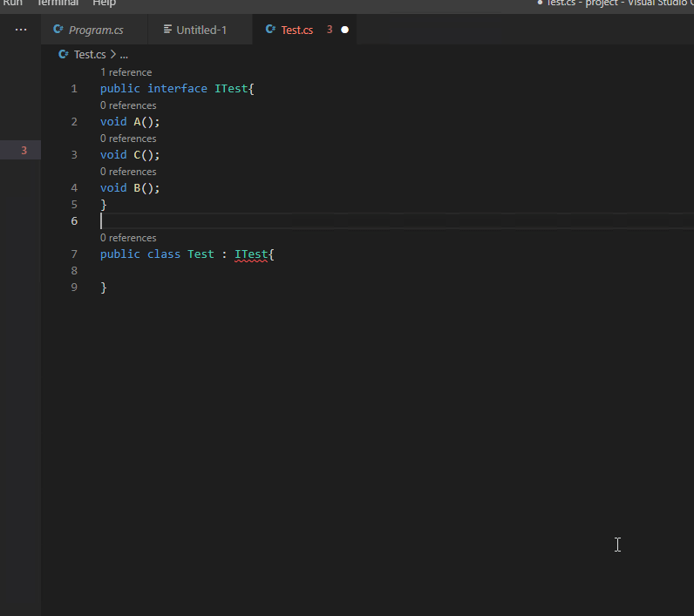Screen dimensions: 694x616
Task: Click the breadcrumb chevron separator
Action: click(x=112, y=54)
